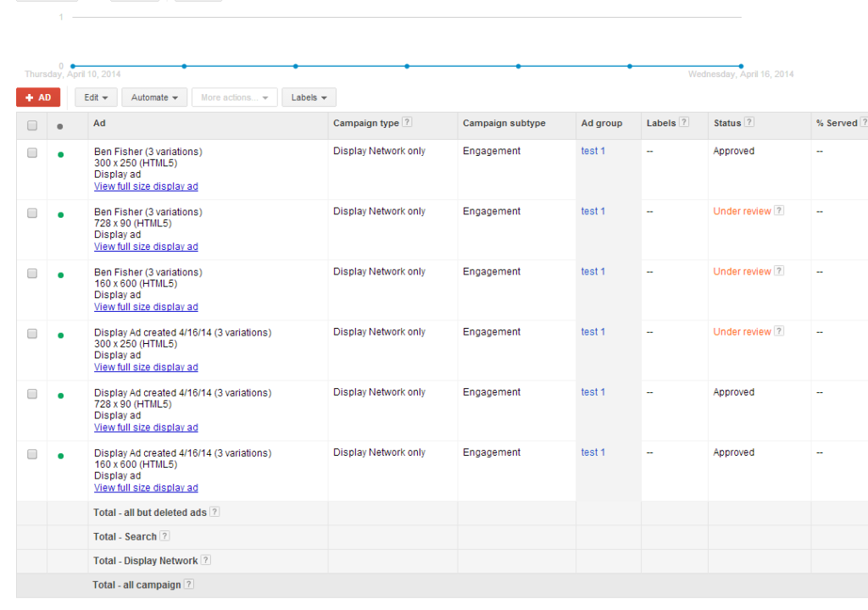The height and width of the screenshot is (610, 868).
Task: Click help icon beside Total - all campaign
Action: (189, 585)
